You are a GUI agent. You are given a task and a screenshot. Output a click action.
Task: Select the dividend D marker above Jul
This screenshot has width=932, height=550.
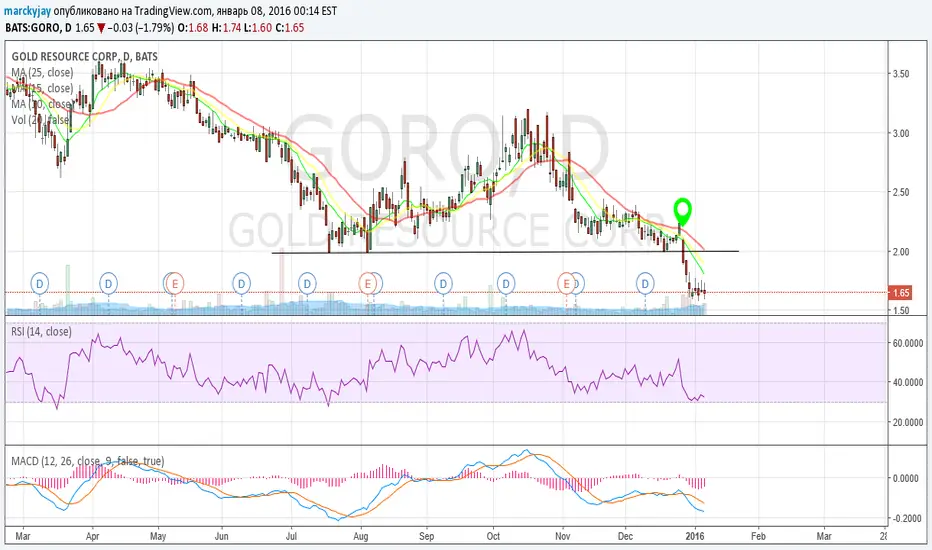coord(307,284)
